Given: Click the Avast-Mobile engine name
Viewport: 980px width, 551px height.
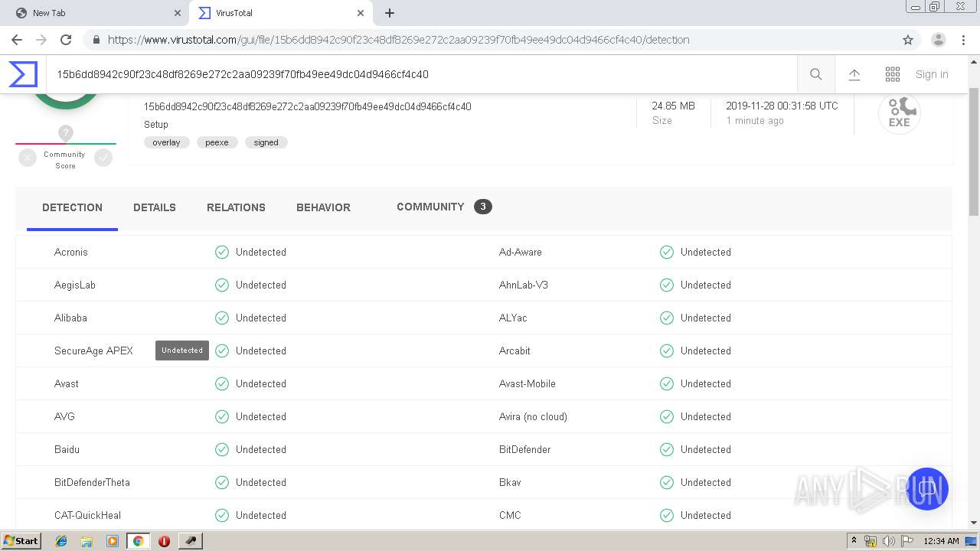Looking at the screenshot, I should (528, 383).
